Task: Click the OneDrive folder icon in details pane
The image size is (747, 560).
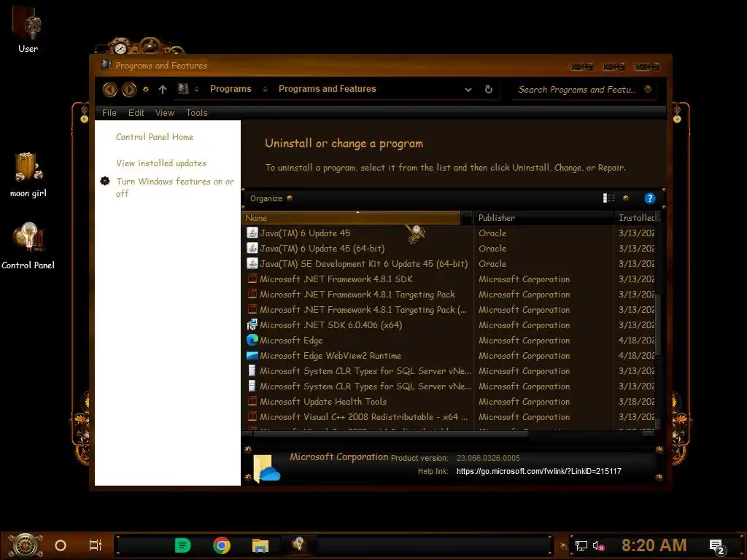Action: pyautogui.click(x=266, y=468)
